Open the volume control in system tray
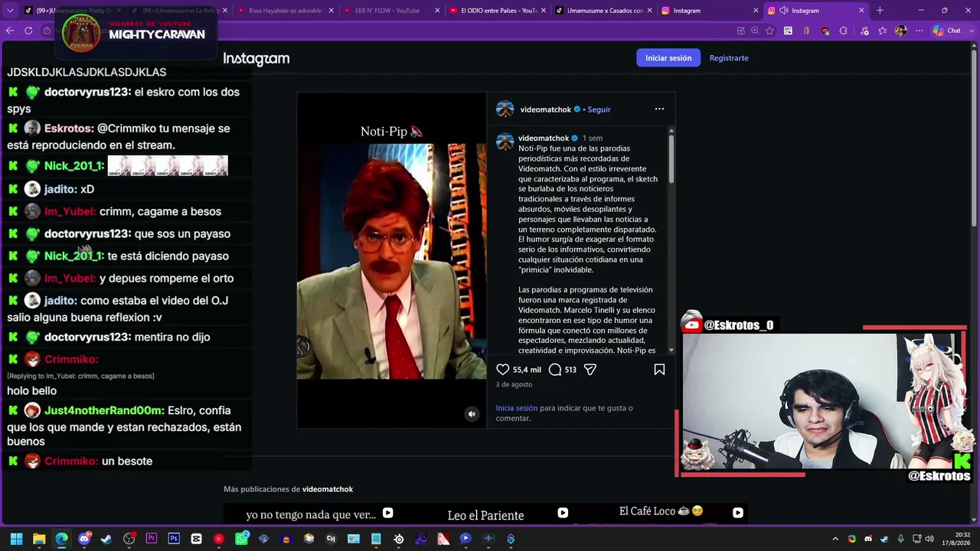Image resolution: width=980 pixels, height=551 pixels. (x=929, y=539)
